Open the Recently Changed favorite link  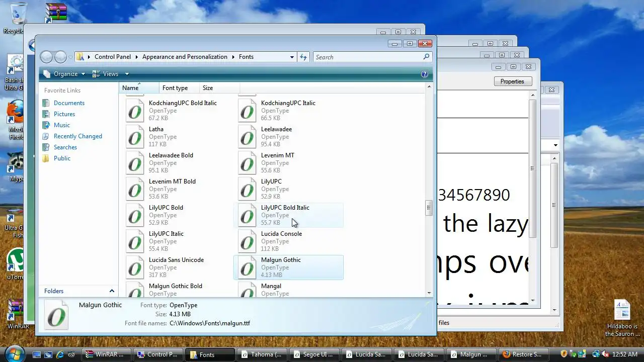point(78,136)
